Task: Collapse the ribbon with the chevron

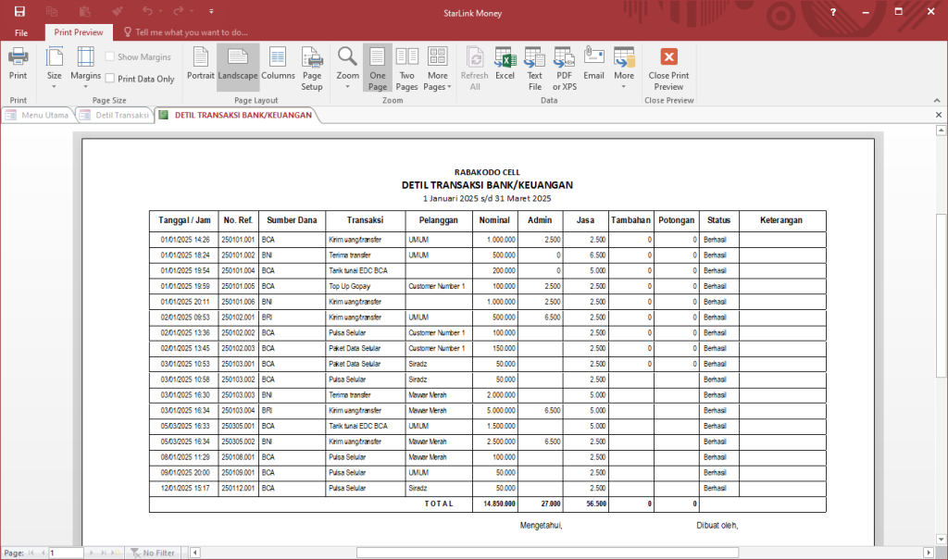Action: click(x=937, y=100)
